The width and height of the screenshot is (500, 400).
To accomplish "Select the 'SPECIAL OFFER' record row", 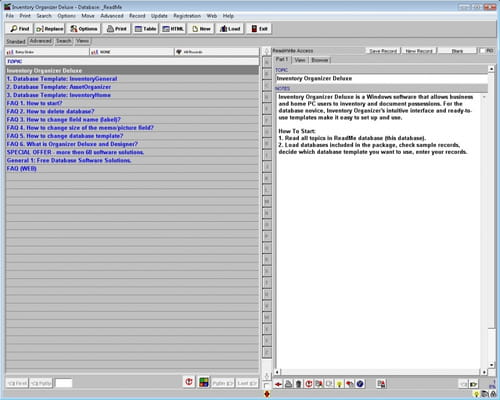I will click(132, 152).
